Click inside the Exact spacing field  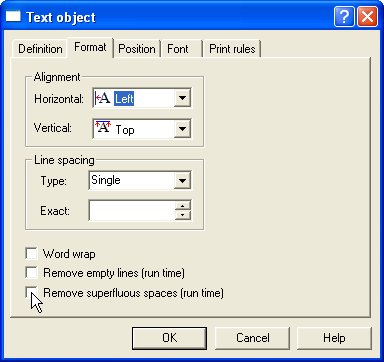(x=132, y=211)
